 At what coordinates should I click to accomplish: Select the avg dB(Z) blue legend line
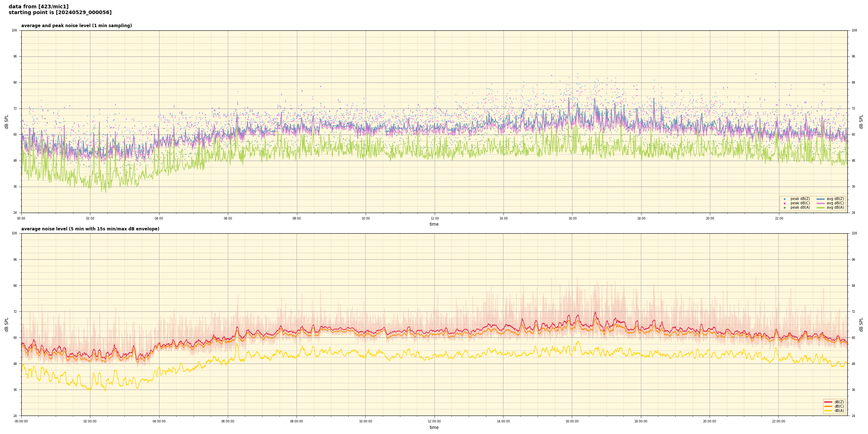click(x=820, y=199)
